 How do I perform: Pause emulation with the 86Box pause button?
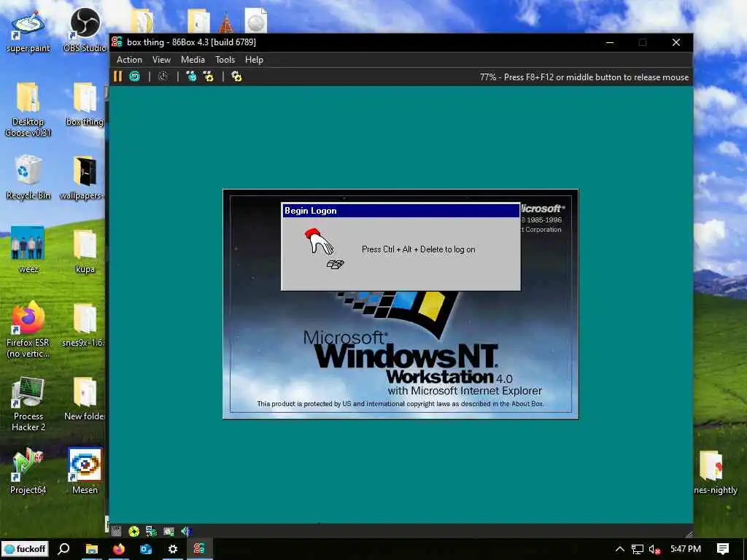click(x=117, y=76)
